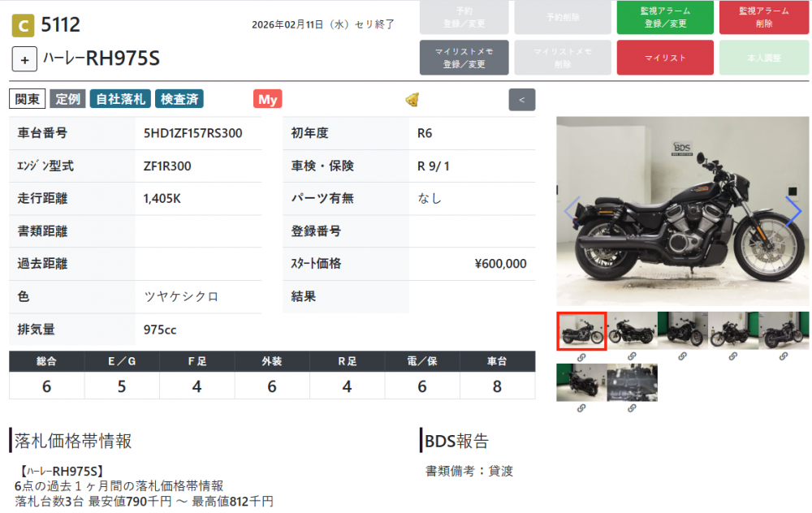812x513 pixels.
Task: Click link icon under second thumbnail
Action: 632,356
